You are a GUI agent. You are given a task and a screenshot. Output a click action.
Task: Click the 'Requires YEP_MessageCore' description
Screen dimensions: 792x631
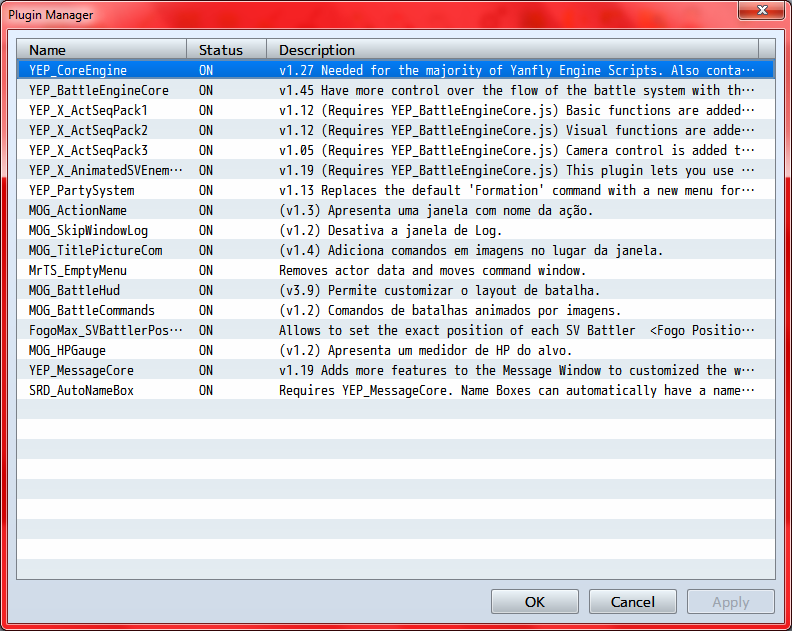517,390
